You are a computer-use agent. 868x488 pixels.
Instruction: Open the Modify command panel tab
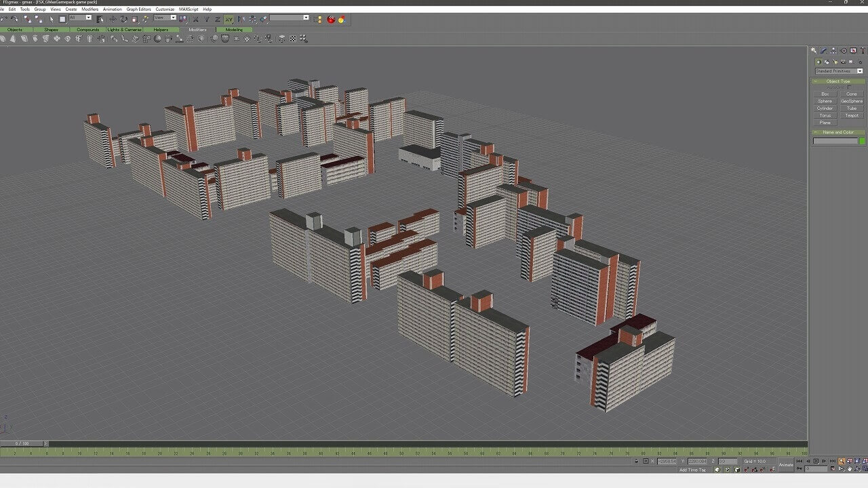tap(823, 50)
